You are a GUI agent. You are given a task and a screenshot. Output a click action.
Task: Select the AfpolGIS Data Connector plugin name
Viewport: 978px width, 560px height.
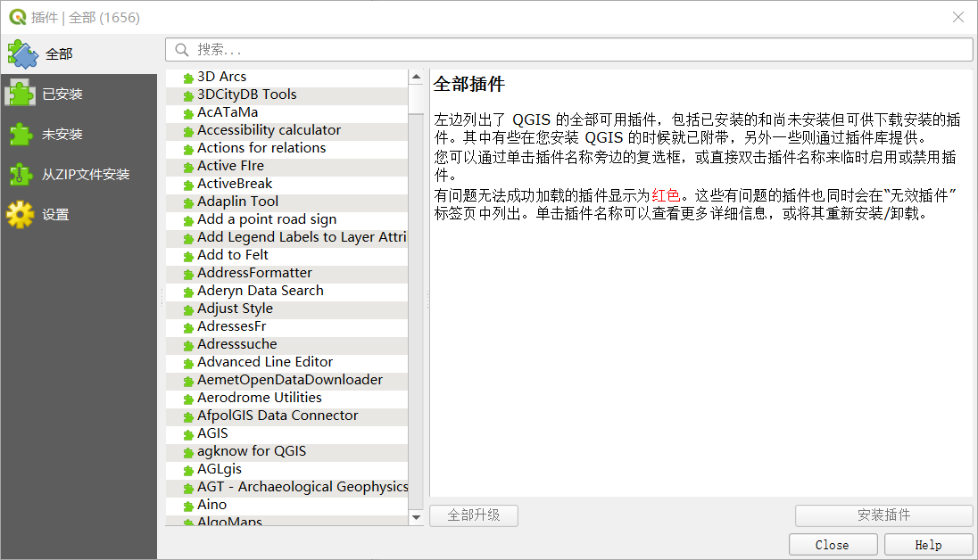tap(278, 416)
